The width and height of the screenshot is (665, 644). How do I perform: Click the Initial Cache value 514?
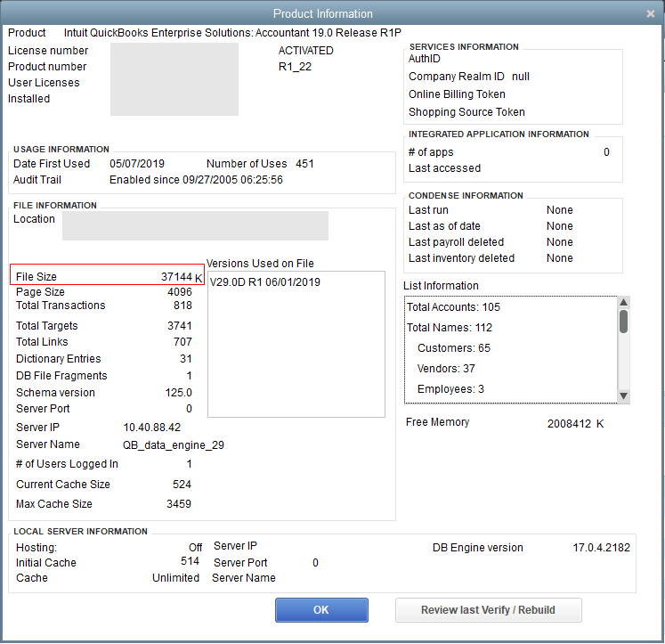[x=190, y=561]
